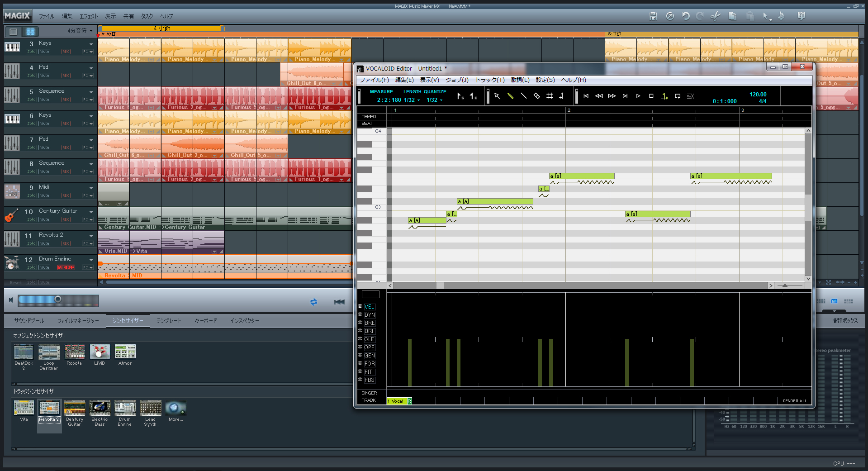Viewport: 868px width, 471px height.
Task: Select the LiViD synthesizer icon
Action: coord(100,352)
